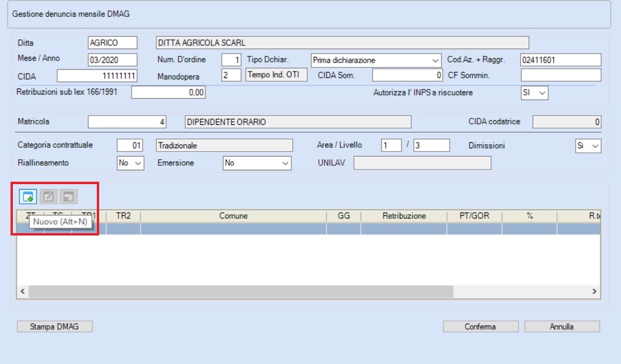Focus the Retribuzioni sub lex 166/1991 field

tap(168, 93)
